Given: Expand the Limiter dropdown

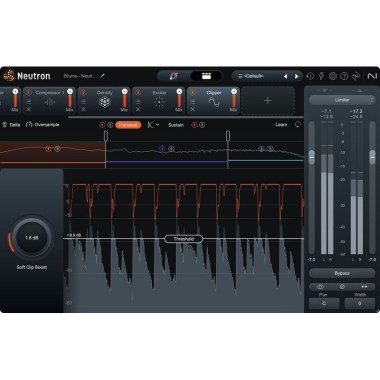Looking at the screenshot, I should (x=342, y=100).
